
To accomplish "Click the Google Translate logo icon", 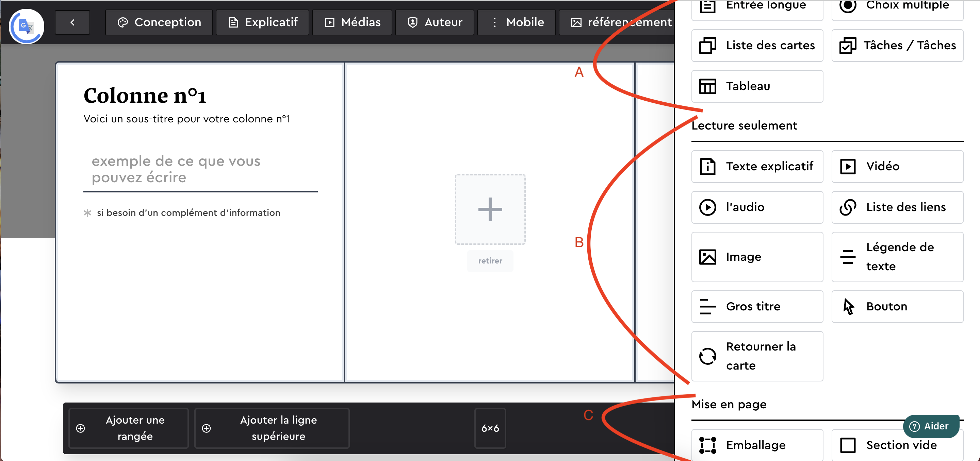I will 26,26.
